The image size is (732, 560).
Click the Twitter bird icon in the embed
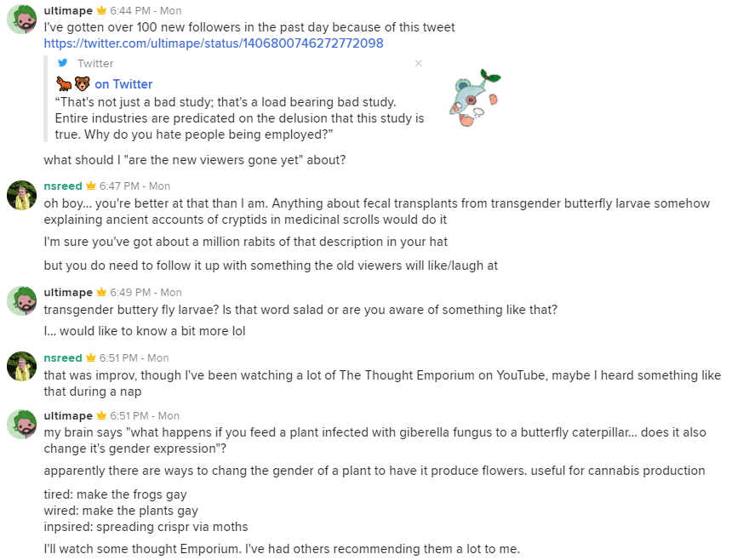pos(63,64)
